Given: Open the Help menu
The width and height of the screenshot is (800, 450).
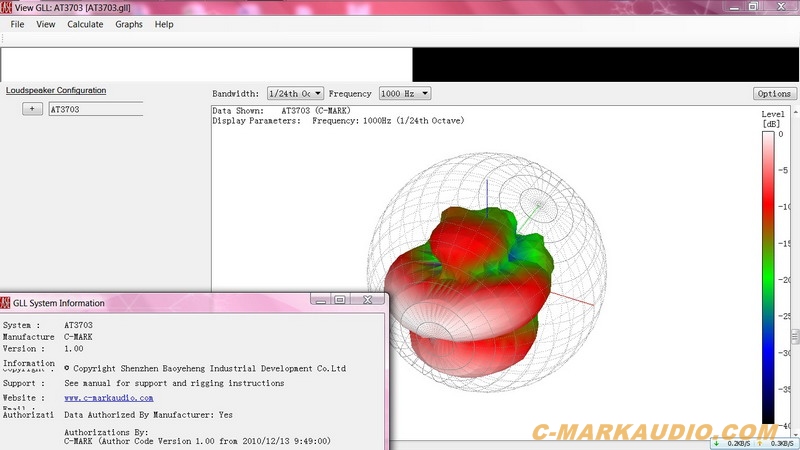Looking at the screenshot, I should [164, 24].
